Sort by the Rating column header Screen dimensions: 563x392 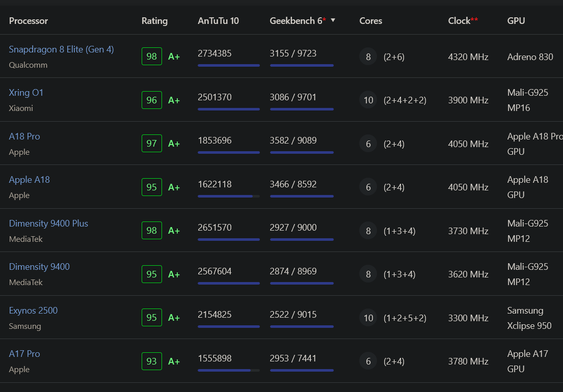click(154, 21)
